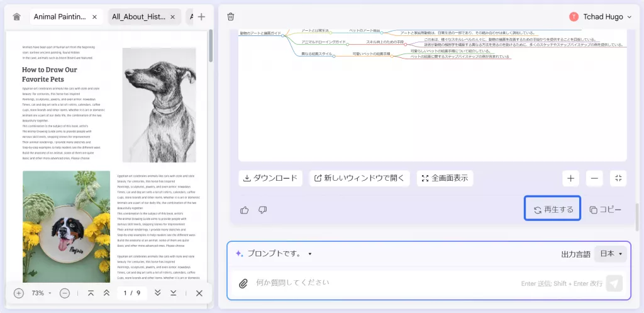Viewport: 644px width, 313px height.
Task: Click the sparkle icon beside プロンプトです
Action: 239,254
